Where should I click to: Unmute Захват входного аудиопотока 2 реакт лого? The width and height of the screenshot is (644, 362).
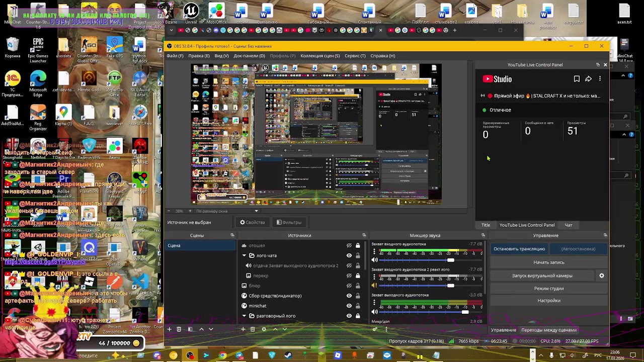374,286
